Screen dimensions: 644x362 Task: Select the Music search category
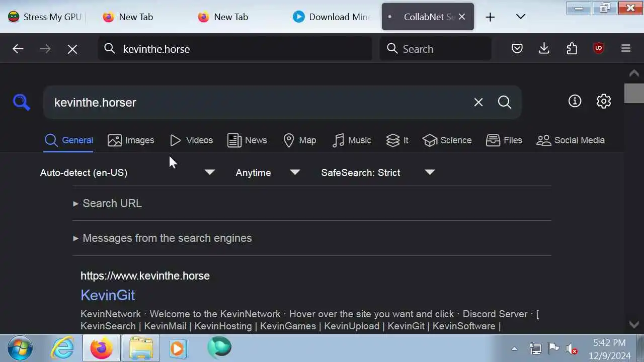[x=352, y=140]
